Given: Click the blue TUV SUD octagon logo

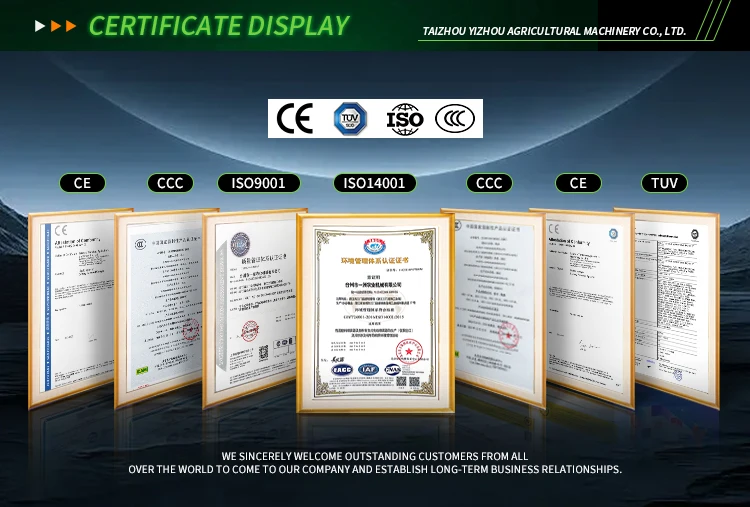Looking at the screenshot, I should 350,119.
